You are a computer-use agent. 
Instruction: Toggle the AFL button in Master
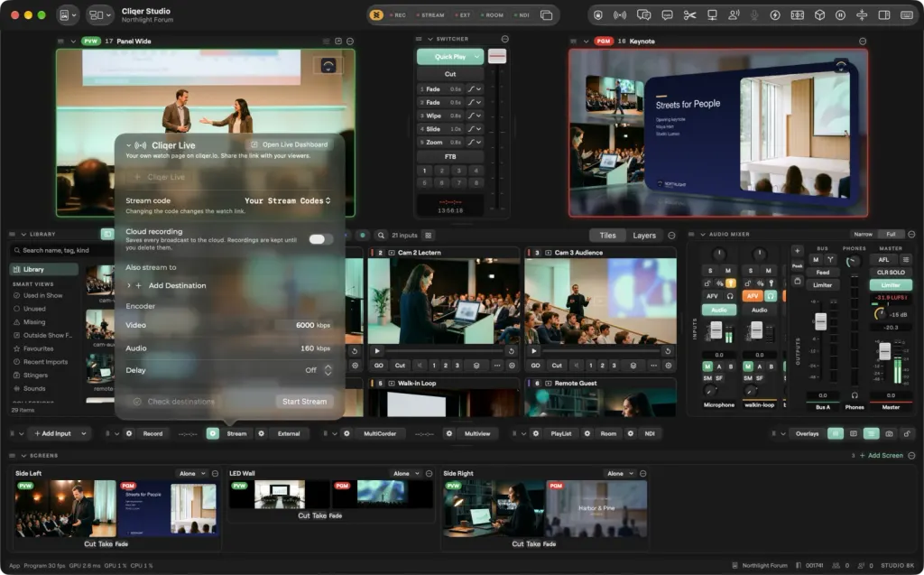883,259
